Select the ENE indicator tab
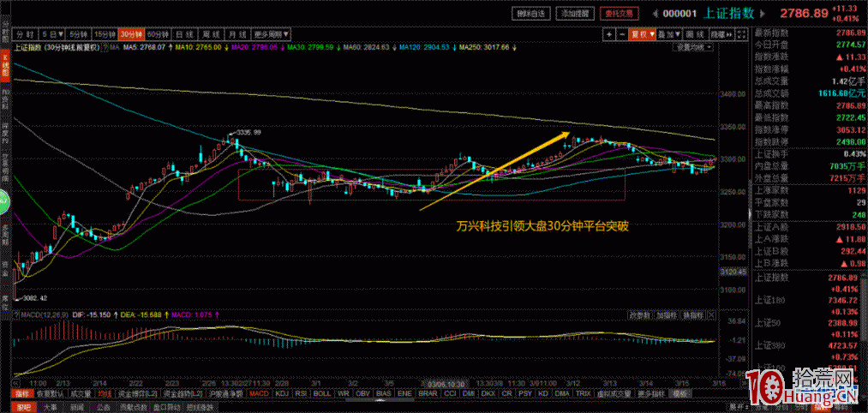 point(404,393)
